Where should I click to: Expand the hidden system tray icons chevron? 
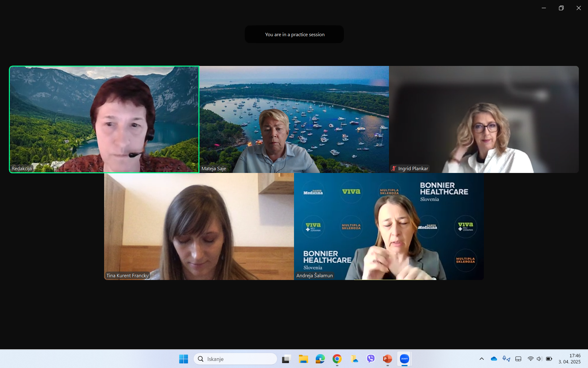481,359
